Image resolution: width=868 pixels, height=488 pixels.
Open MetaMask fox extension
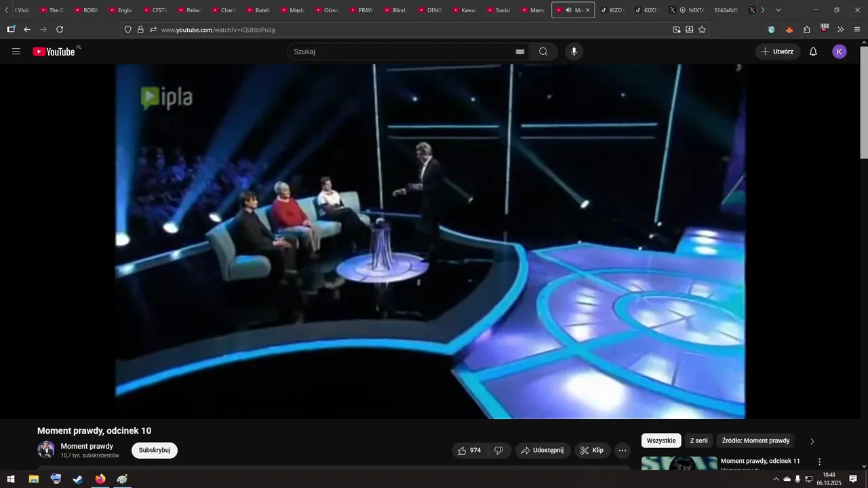[789, 30]
